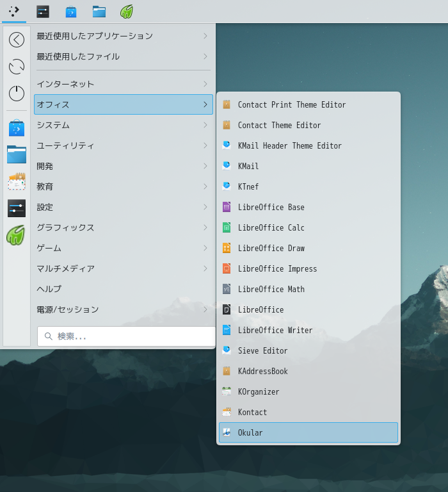Click the LibreOffice Calc green icon

(x=227, y=227)
